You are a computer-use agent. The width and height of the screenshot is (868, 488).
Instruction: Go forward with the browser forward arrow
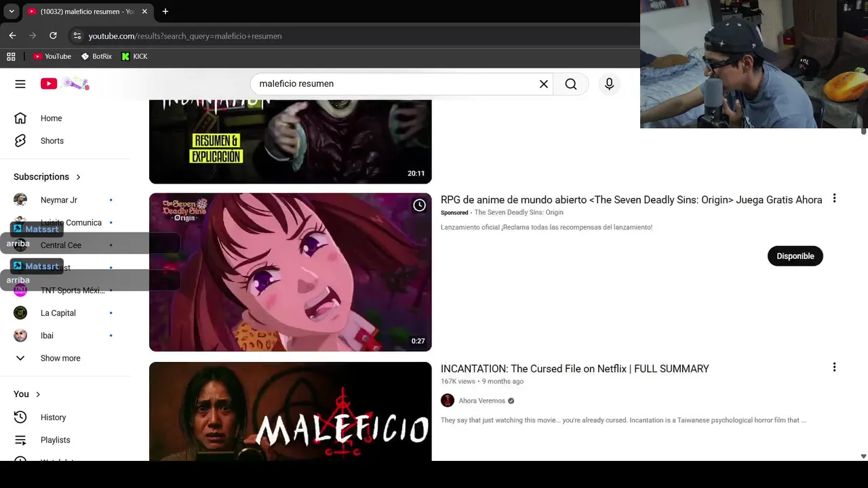click(33, 36)
